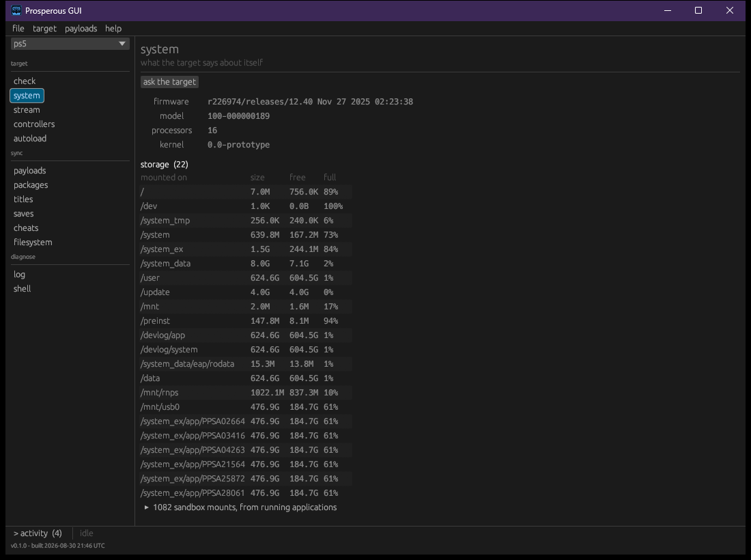
Task: Select the / root mount row
Action: [246, 192]
